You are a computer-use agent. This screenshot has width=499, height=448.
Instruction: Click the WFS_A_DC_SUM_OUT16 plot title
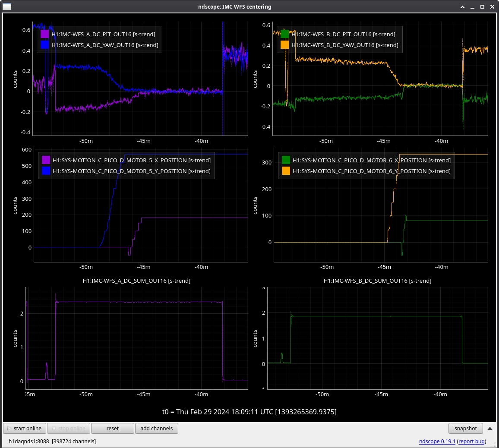click(x=136, y=281)
